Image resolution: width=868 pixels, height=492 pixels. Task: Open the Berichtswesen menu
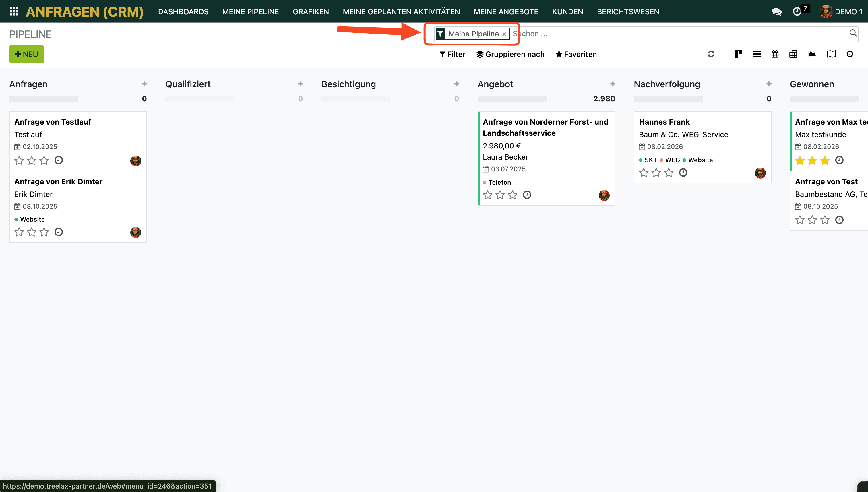628,11
